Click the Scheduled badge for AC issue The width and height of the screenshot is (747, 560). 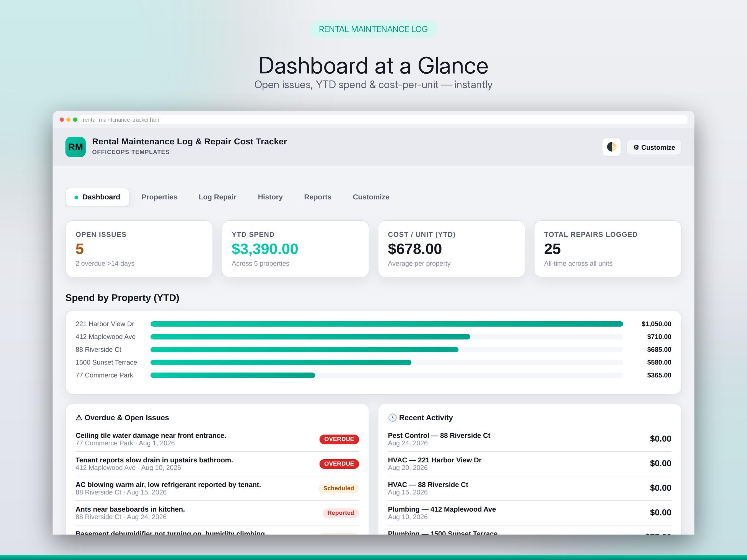tap(338, 488)
